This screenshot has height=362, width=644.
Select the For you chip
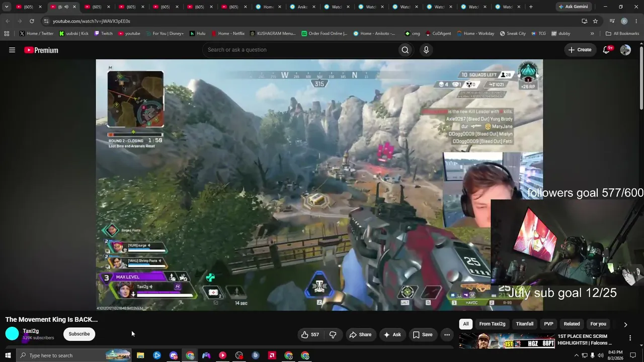598,324
